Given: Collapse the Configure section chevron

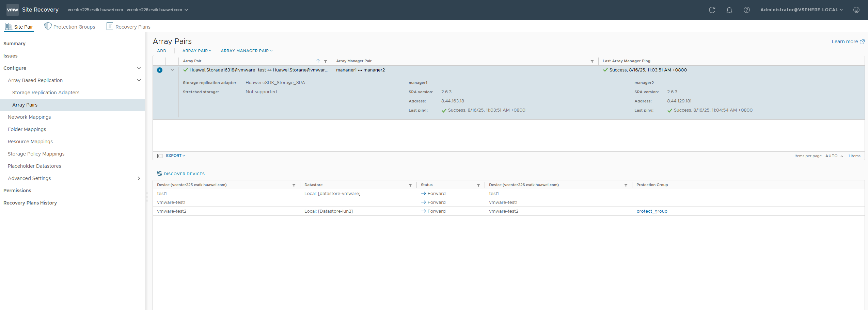Looking at the screenshot, I should pos(139,68).
